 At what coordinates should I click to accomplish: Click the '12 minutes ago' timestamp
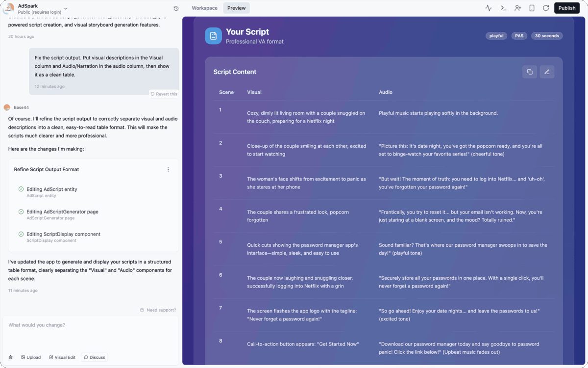[49, 86]
